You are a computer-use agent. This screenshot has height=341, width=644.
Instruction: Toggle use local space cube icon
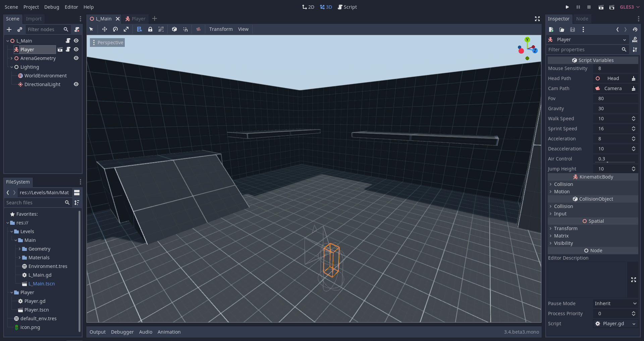pos(174,29)
